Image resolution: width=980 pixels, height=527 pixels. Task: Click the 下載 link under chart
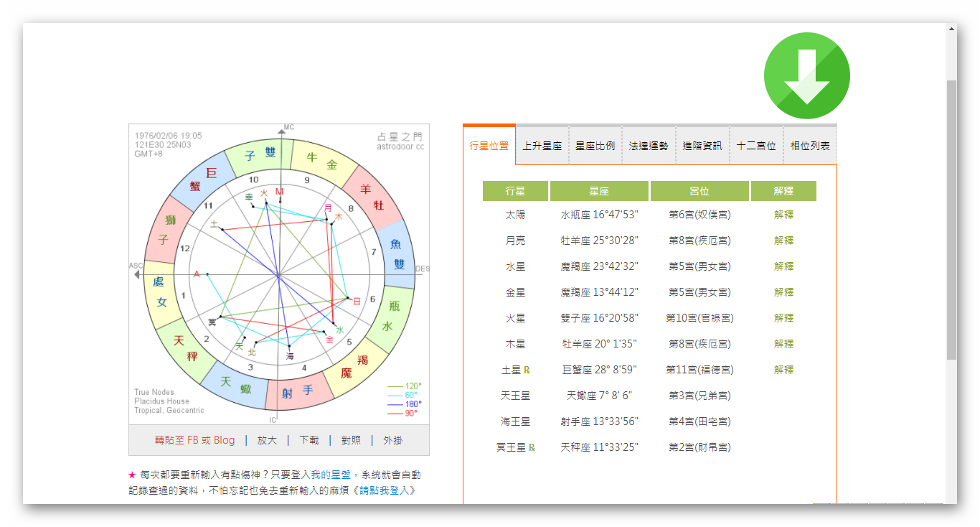309,440
